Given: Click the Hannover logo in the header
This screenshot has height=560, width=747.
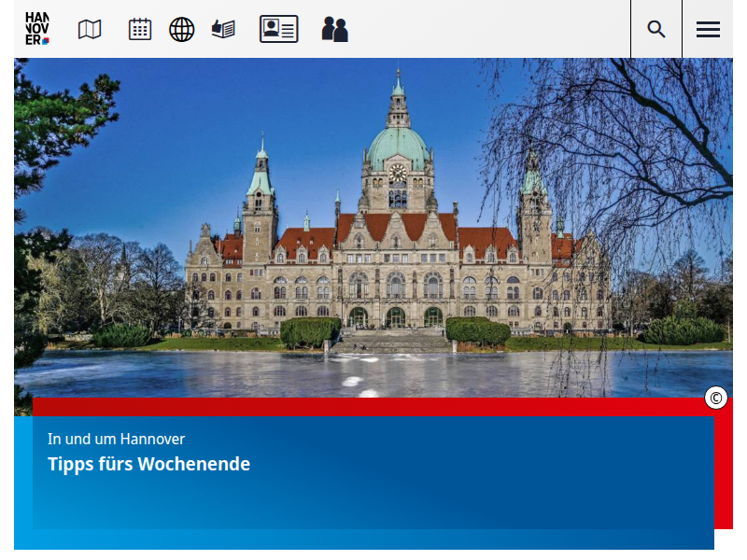Looking at the screenshot, I should (37, 29).
